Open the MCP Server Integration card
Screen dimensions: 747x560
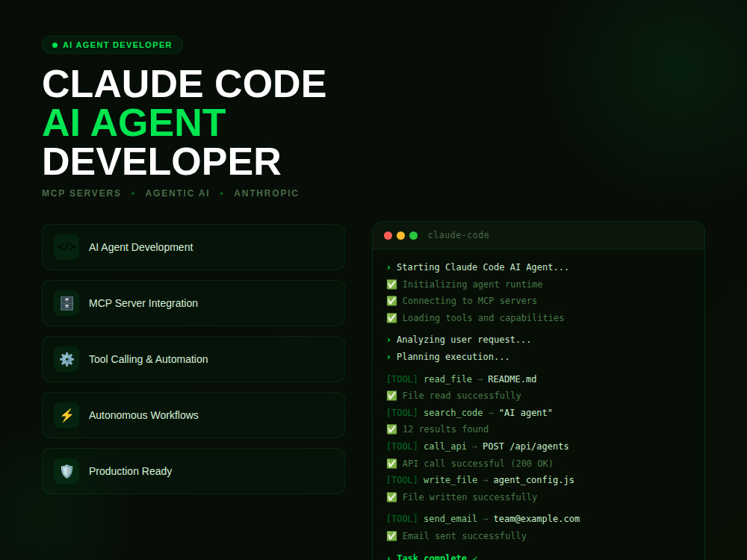pos(193,303)
